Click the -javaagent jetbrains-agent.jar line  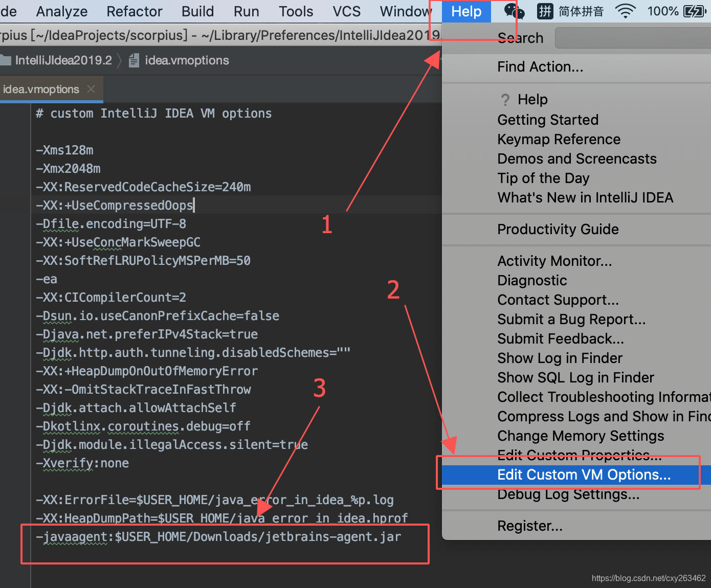click(218, 537)
